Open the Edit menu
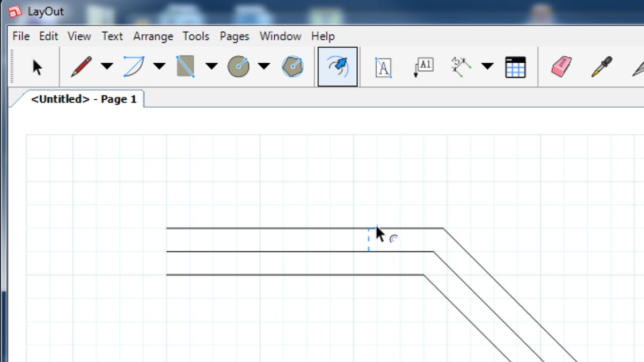This screenshot has height=362, width=644. 48,36
